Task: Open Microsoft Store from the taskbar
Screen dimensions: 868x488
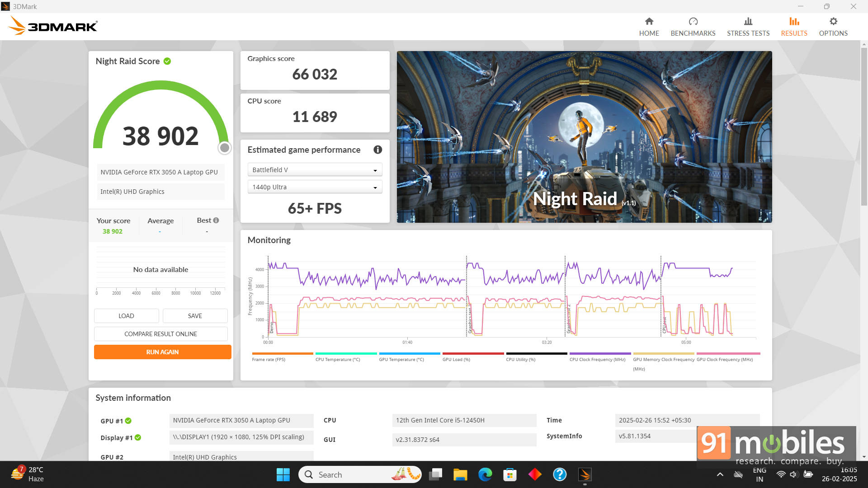Action: pyautogui.click(x=510, y=474)
